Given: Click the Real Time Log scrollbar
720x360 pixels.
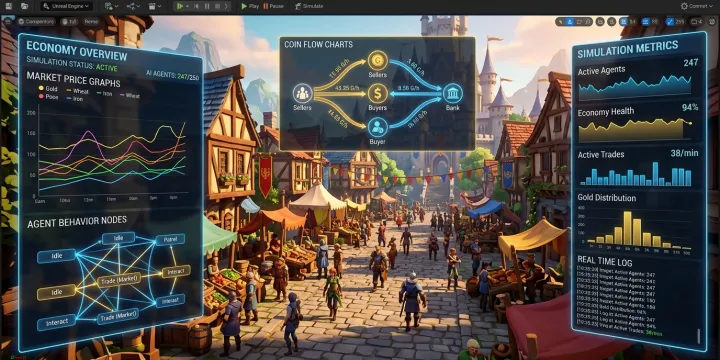Looking at the screenshot, I should [698, 336].
